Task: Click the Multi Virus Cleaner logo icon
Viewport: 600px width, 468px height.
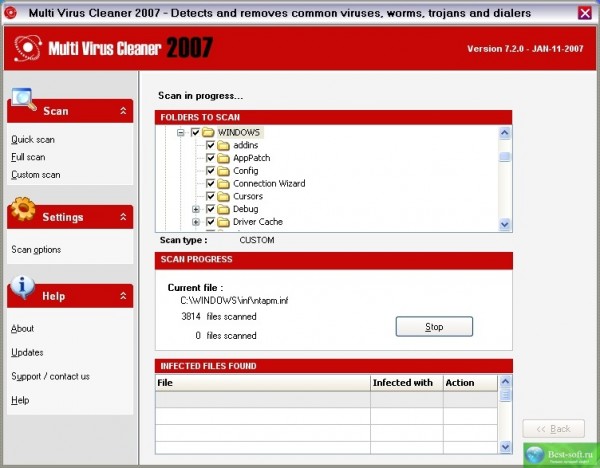Action: pyautogui.click(x=28, y=48)
